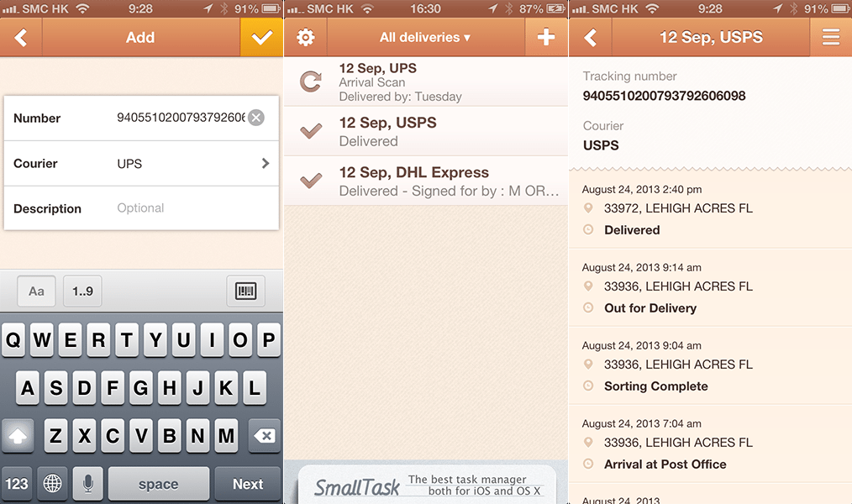This screenshot has width=852, height=504.
Task: Select tracking number 9405510200793792606098
Action: (664, 96)
